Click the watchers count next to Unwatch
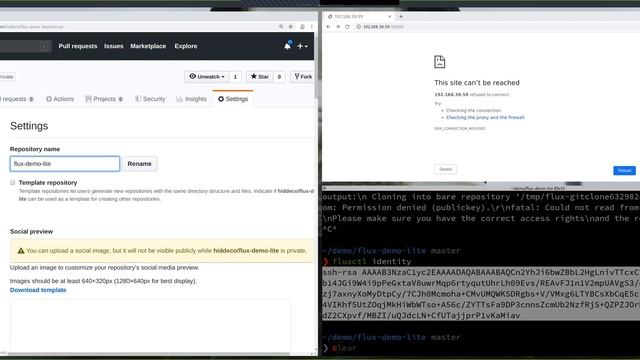This screenshot has height=360, width=640. point(235,77)
